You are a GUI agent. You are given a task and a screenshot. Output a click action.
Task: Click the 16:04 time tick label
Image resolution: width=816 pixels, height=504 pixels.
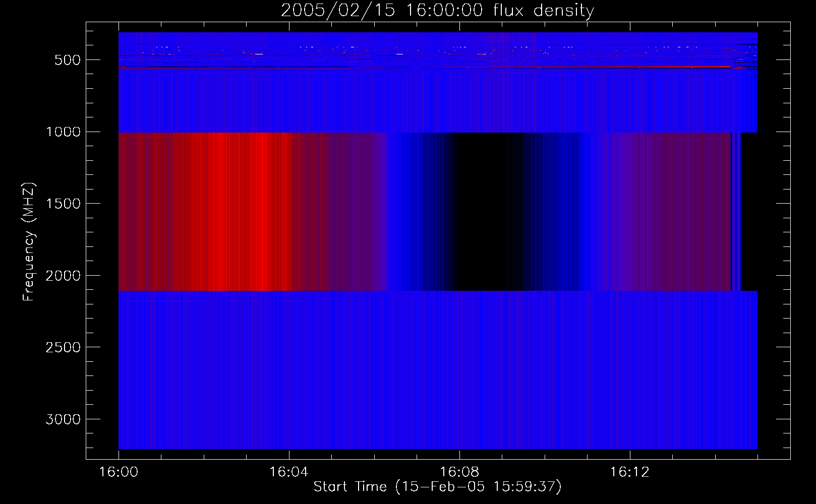point(289,472)
